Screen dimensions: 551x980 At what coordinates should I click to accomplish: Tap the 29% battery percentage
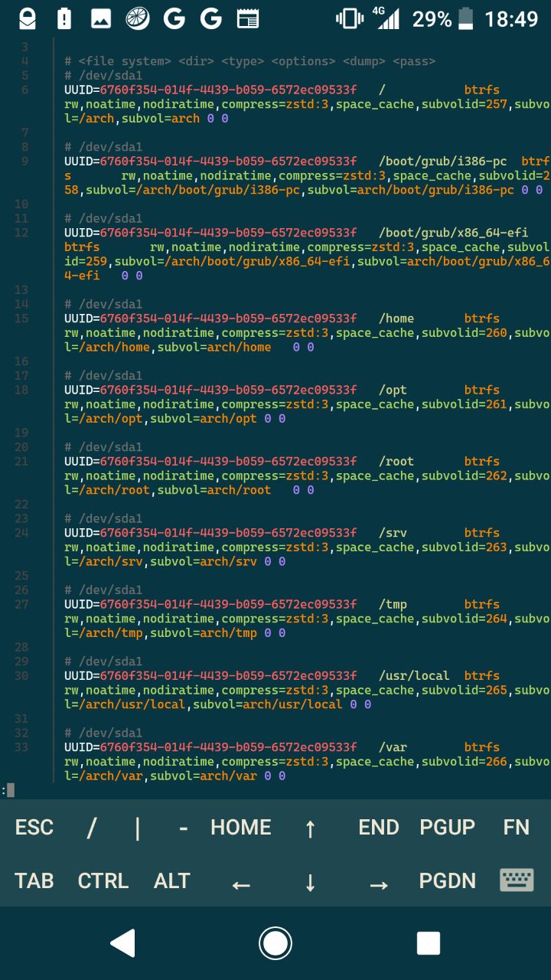click(432, 18)
